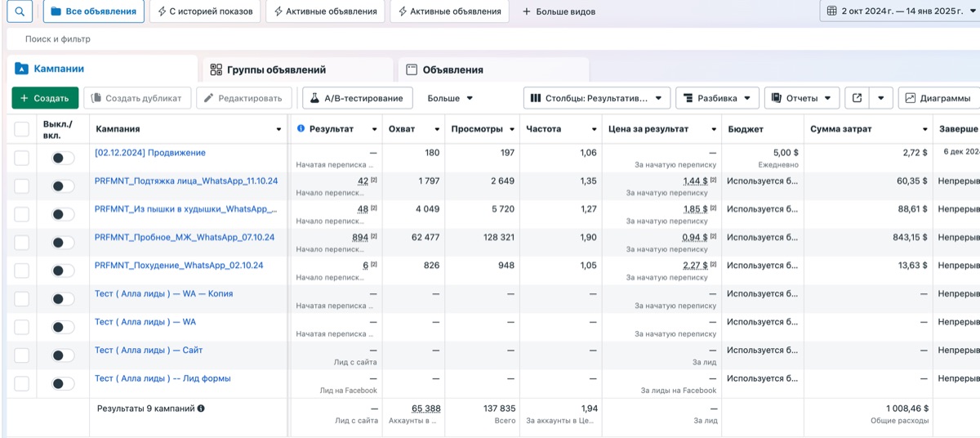Click the export share icon
980x438 pixels.
[857, 98]
